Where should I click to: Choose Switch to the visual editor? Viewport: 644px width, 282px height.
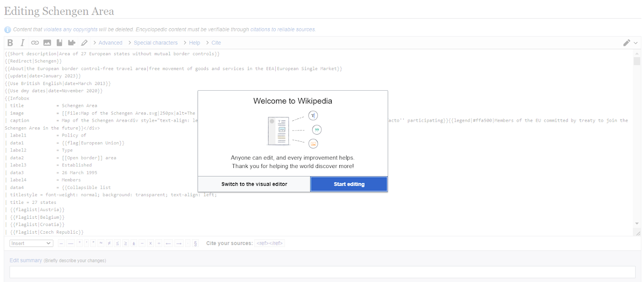[254, 184]
